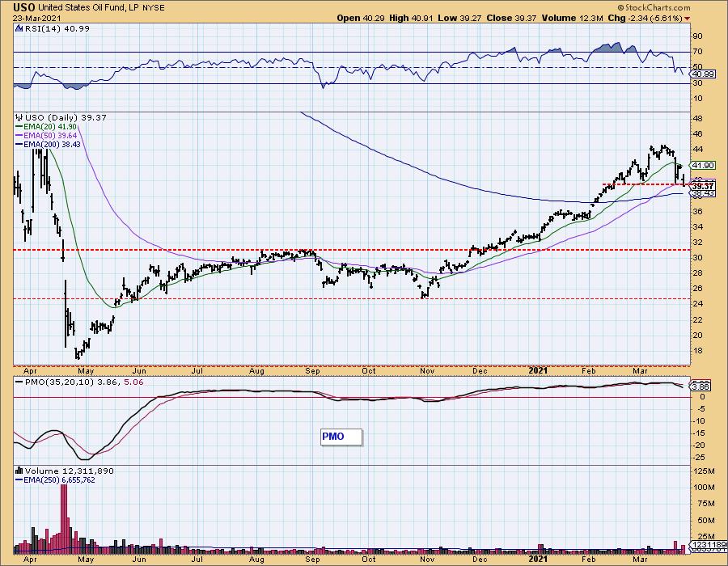Click the Nov month axis label

426,370
